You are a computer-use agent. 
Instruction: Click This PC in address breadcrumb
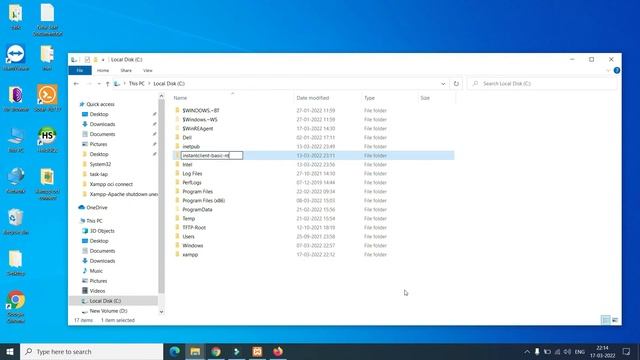137,84
